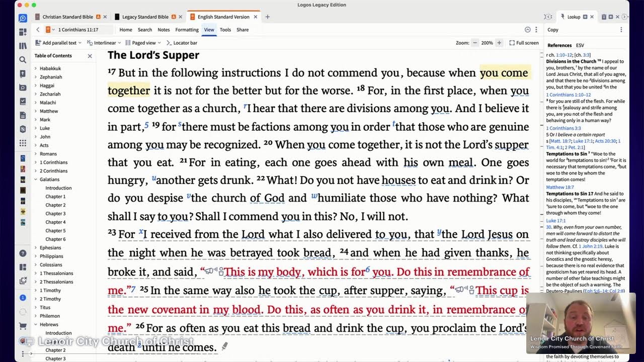This screenshot has height=362, width=644.
Task: Expand Habakkuk in the table of contents
Action: [x=36, y=68]
